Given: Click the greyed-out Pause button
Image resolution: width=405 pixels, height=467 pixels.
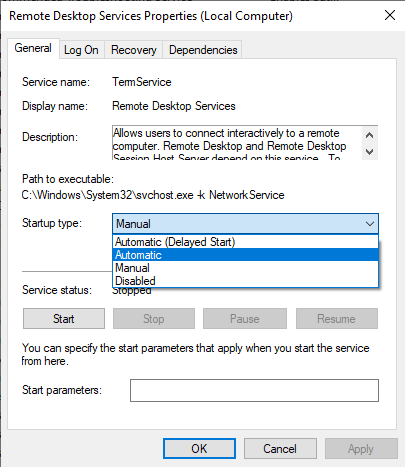Looking at the screenshot, I should [245, 319].
